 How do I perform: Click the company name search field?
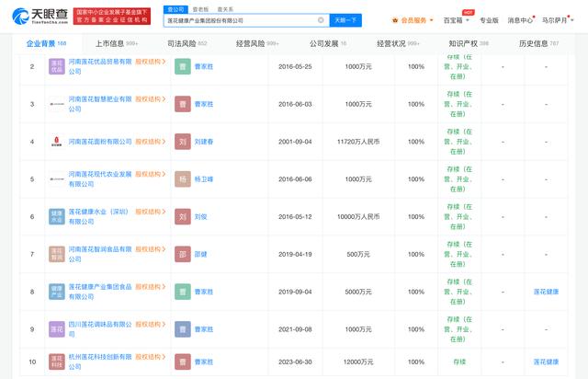(241, 19)
